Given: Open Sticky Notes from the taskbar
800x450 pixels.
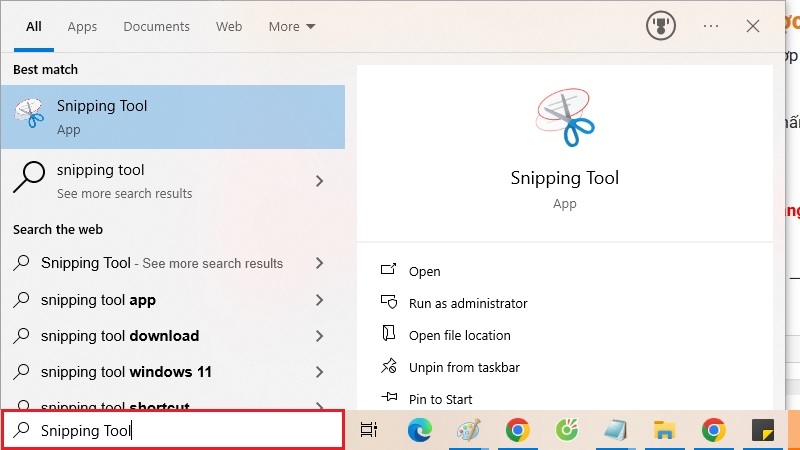Looking at the screenshot, I should pyautogui.click(x=763, y=430).
